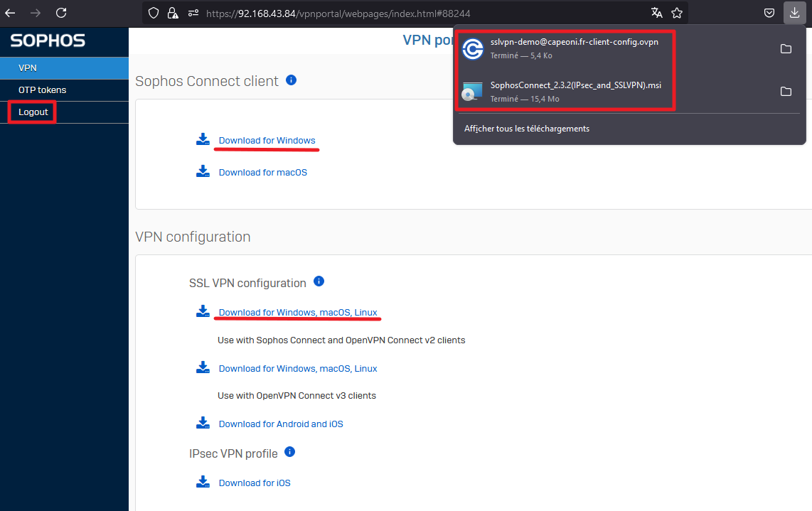Click the IPsec Download for iOS link

coord(255,483)
